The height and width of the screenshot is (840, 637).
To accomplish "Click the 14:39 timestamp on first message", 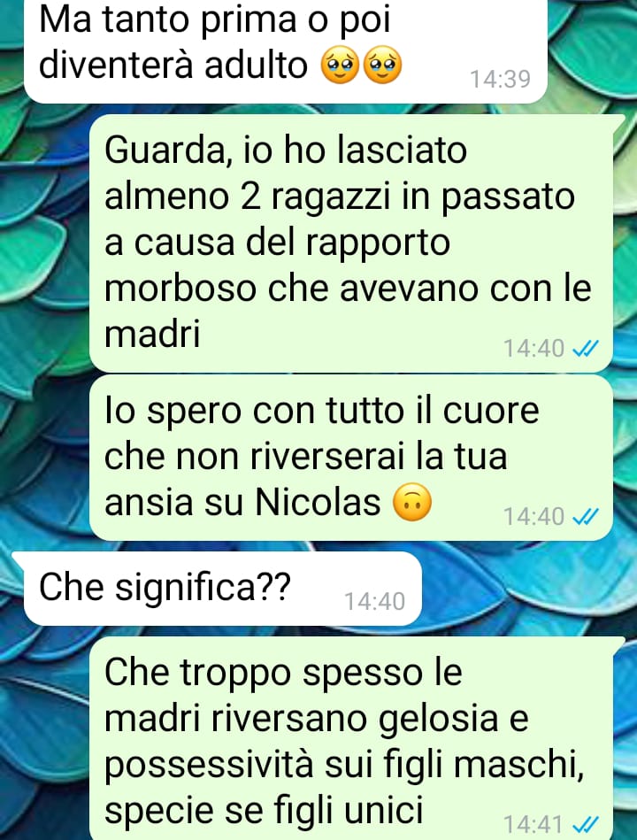I will pos(500,80).
